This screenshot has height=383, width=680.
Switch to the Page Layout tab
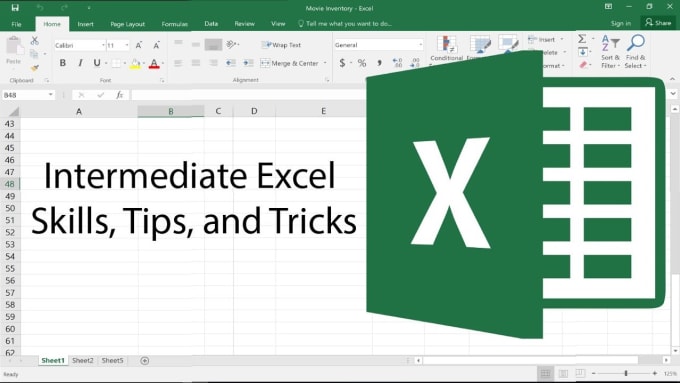[x=128, y=24]
